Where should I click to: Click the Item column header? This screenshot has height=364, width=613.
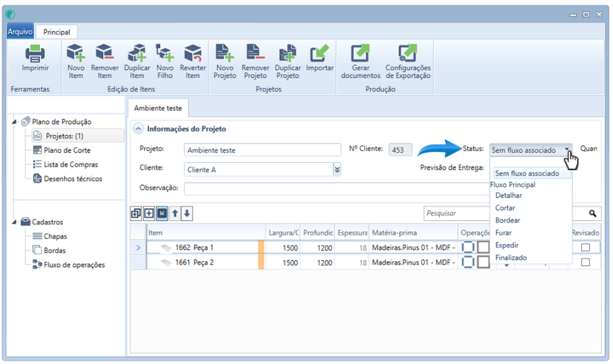pos(206,232)
